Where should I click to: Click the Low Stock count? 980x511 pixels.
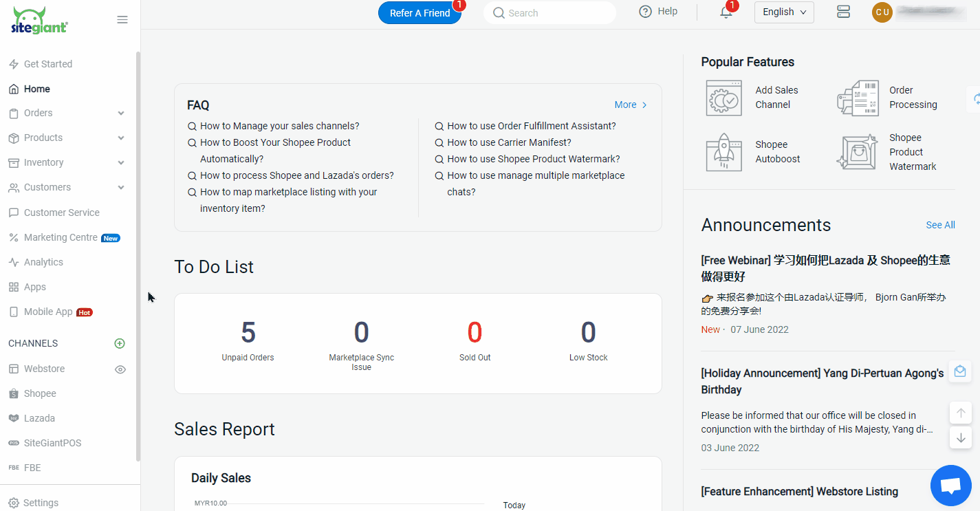pyautogui.click(x=589, y=333)
